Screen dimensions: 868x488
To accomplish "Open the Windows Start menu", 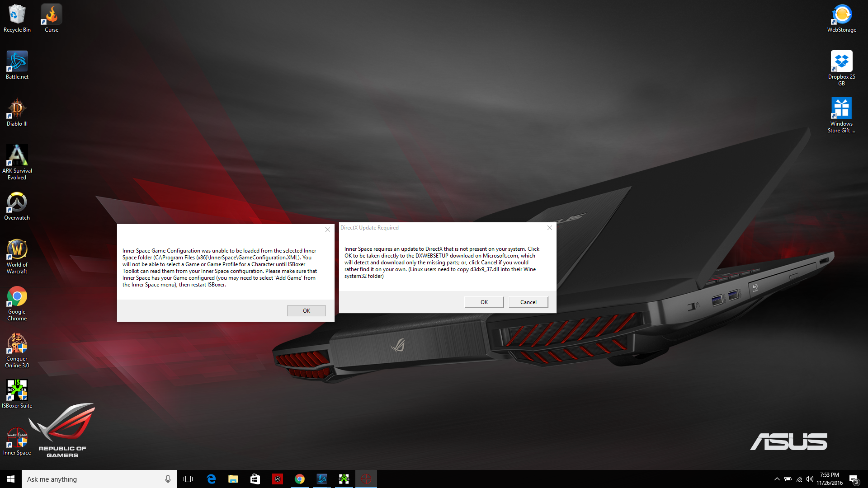I will (11, 479).
